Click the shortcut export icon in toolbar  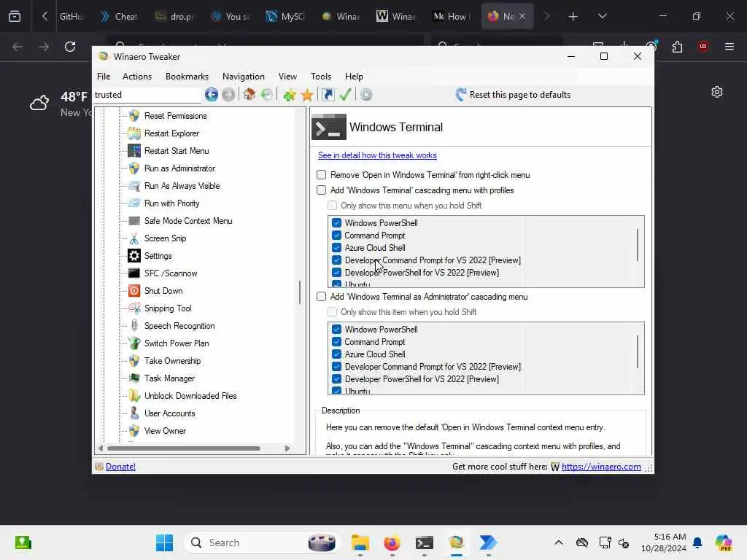click(328, 95)
